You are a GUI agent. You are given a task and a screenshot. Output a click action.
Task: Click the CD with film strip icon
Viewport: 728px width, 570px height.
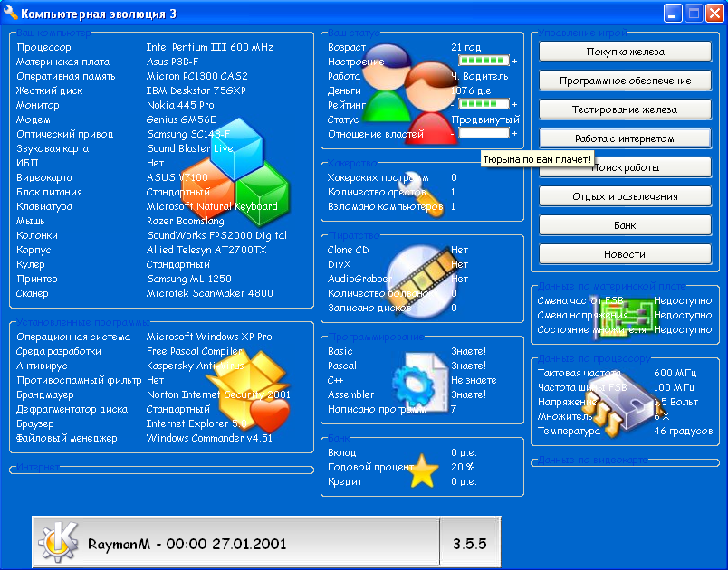421,282
